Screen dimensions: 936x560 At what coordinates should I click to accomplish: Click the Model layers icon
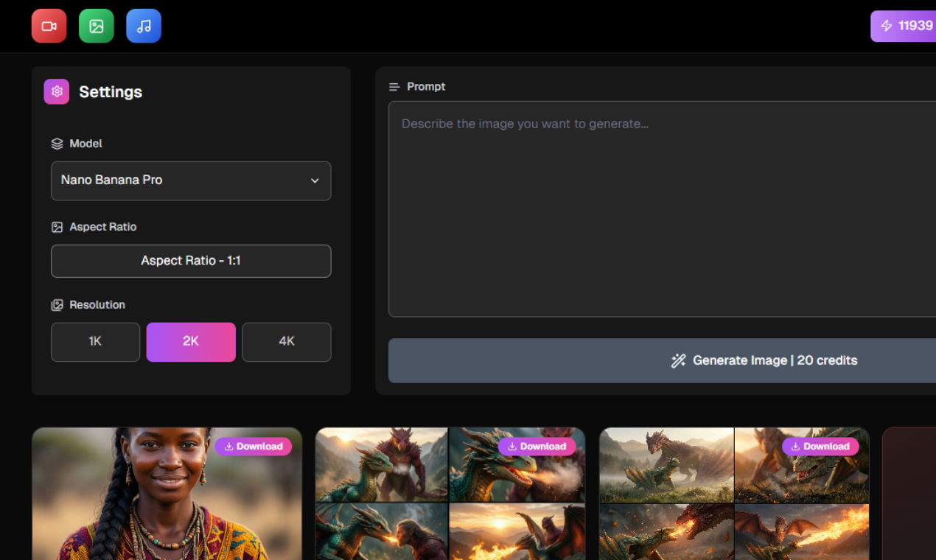click(57, 143)
